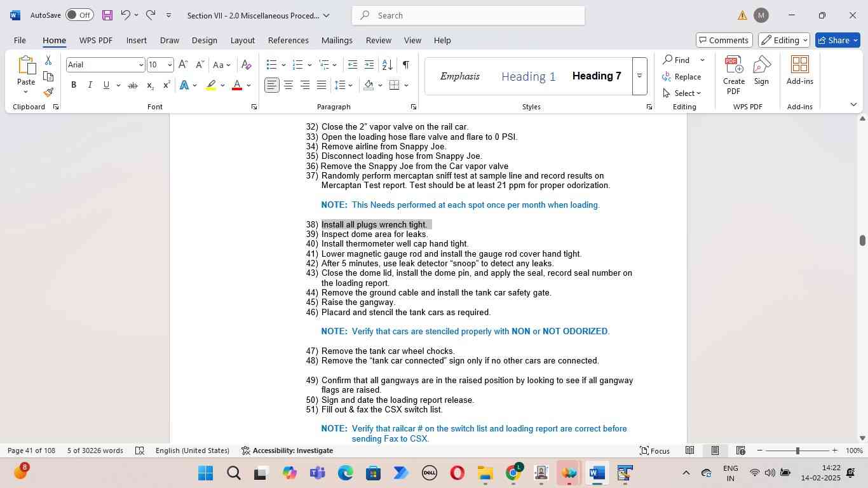Viewport: 868px width, 488px height.
Task: Open the References tab
Action: point(288,40)
